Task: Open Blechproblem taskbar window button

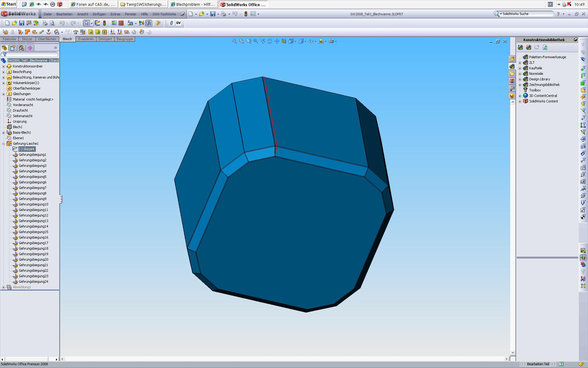Action: point(193,4)
